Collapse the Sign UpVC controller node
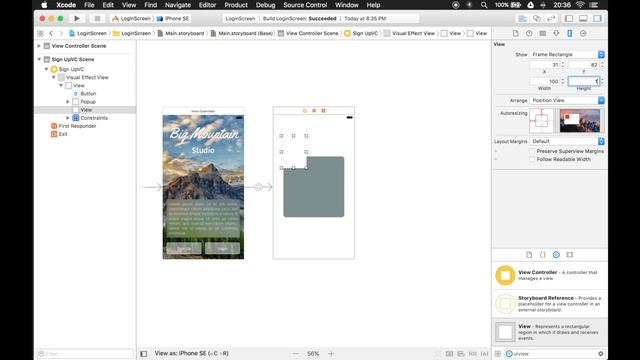This screenshot has height=360, width=640. pyautogui.click(x=46, y=69)
